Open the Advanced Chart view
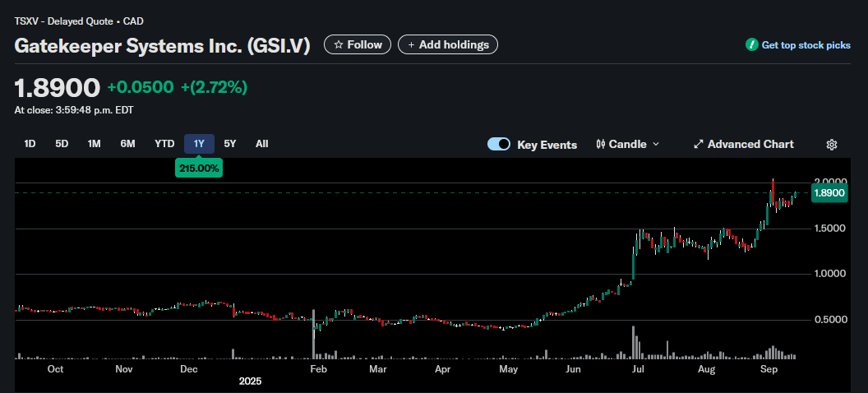 [743, 144]
